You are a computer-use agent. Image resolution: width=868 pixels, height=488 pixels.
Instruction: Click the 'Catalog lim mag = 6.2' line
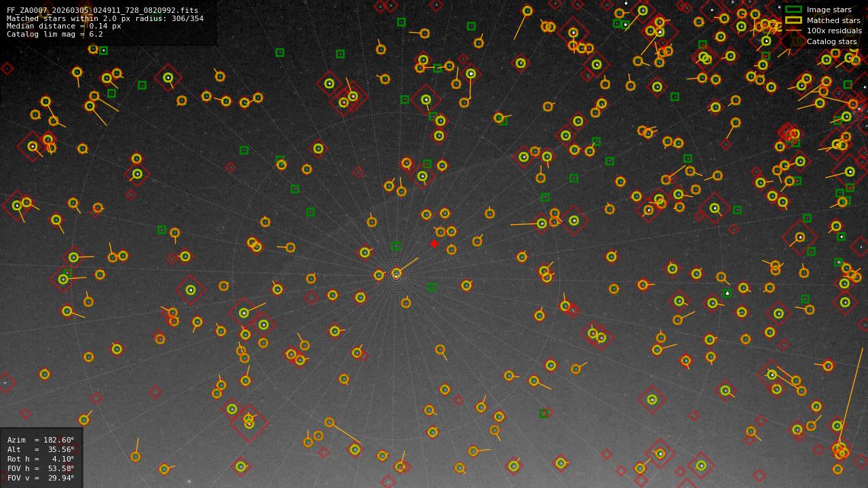[55, 34]
